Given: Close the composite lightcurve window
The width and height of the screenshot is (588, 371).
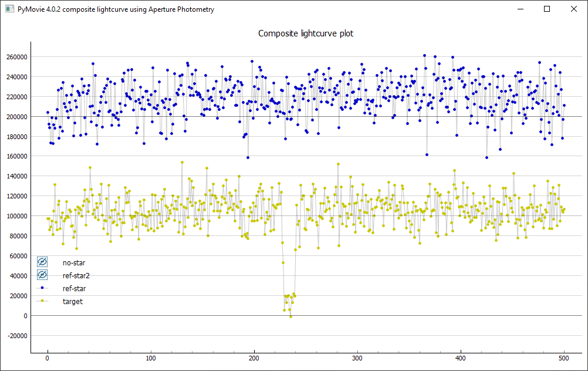Looking at the screenshot, I should click(x=573, y=9).
